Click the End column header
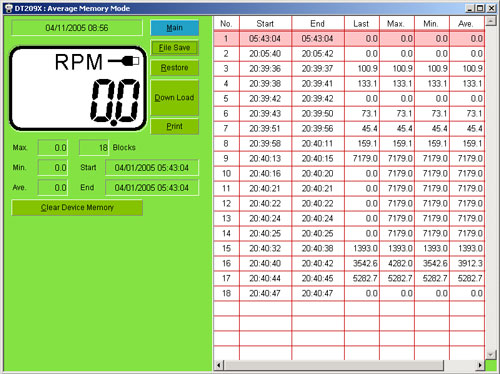This screenshot has height=374, width=500. pyautogui.click(x=318, y=24)
